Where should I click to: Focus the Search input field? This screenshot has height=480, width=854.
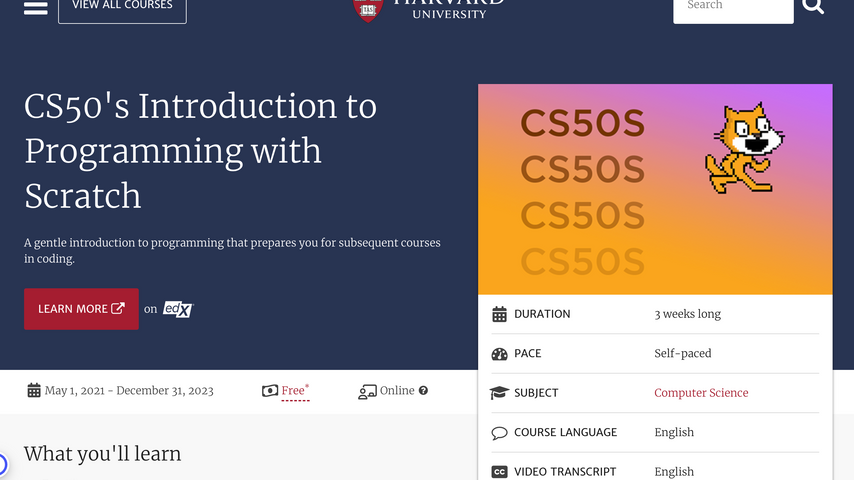733,9
